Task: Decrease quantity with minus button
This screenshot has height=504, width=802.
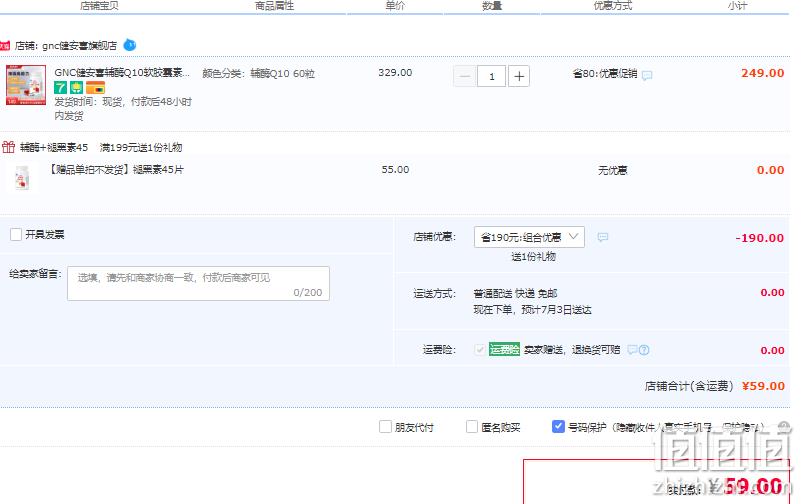Action: coord(464,76)
